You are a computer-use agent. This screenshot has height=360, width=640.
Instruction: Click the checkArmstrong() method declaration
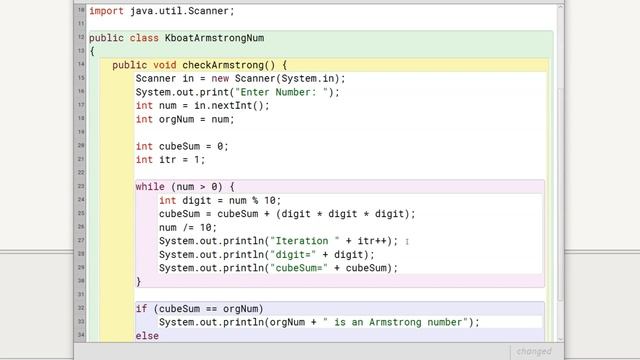tap(200, 65)
